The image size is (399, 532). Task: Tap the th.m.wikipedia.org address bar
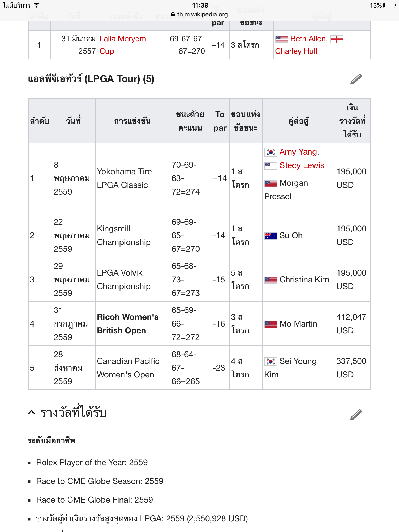pos(199,14)
